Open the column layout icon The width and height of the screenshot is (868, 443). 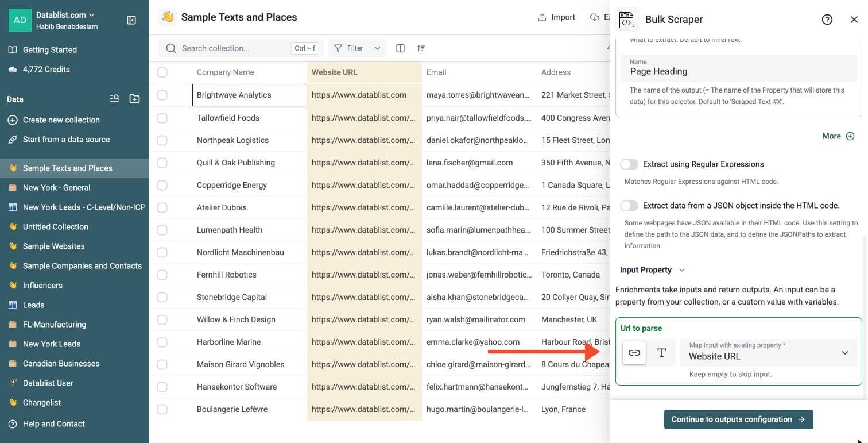point(401,48)
